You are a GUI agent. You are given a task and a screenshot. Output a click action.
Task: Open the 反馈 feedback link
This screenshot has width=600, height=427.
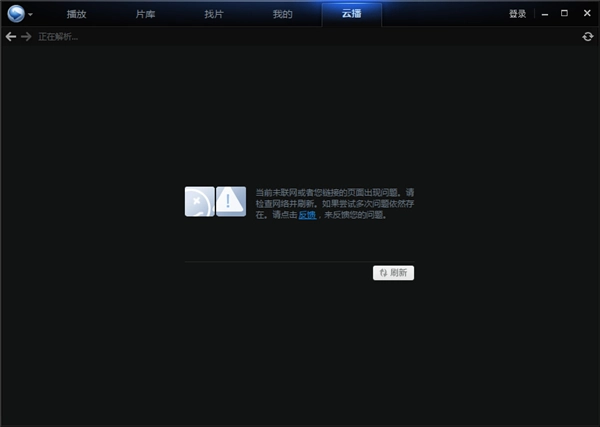pyautogui.click(x=307, y=215)
